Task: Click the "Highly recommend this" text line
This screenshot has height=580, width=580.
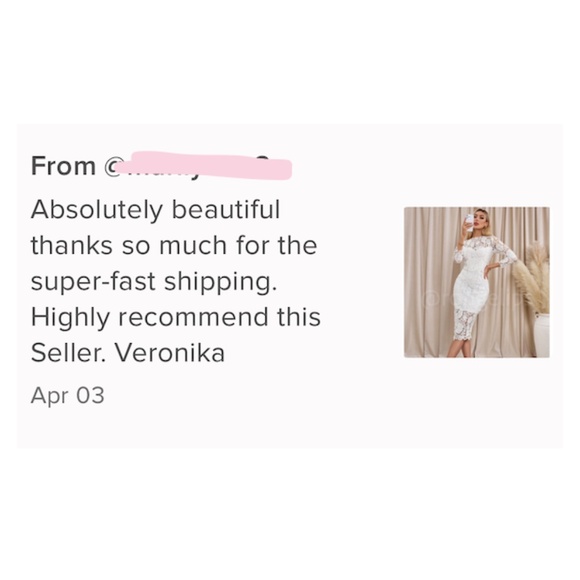Action: [176, 318]
